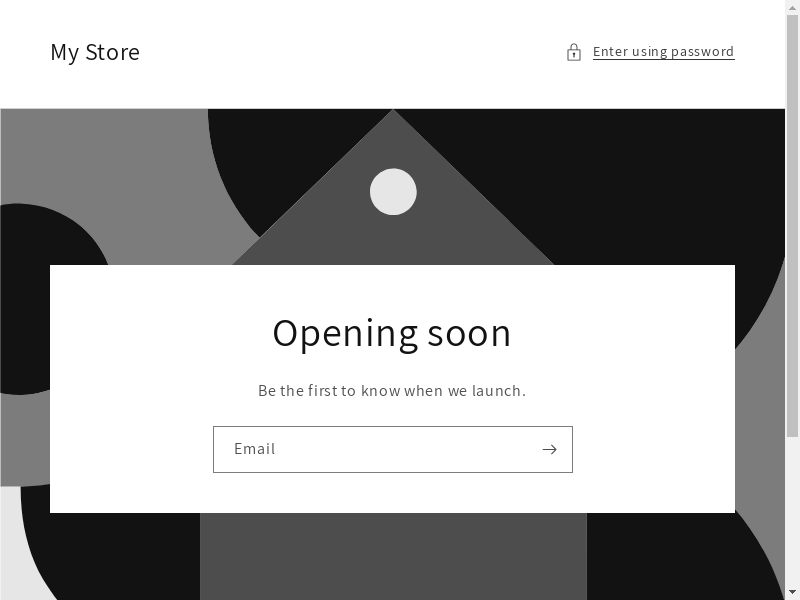Click the scrollbar up arrow
The image size is (800, 600).
[x=792, y=6]
